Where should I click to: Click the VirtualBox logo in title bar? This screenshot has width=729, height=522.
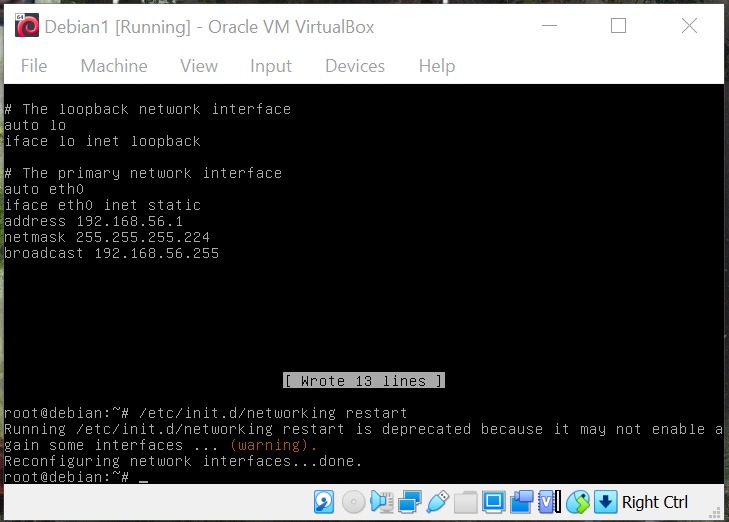point(27,26)
